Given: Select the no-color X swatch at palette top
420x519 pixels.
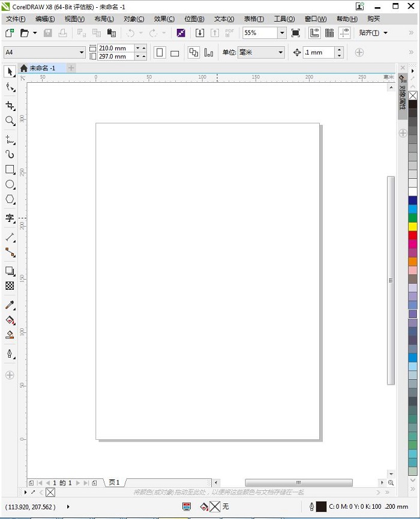Looking at the screenshot, I should coord(413,95).
